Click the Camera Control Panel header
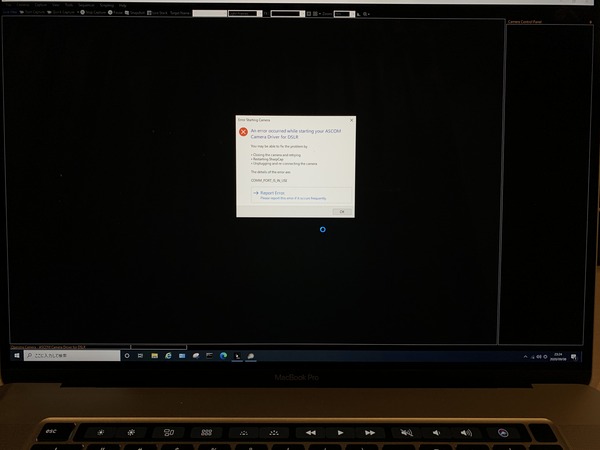Screen dimensions: 600x450 pos(525,22)
